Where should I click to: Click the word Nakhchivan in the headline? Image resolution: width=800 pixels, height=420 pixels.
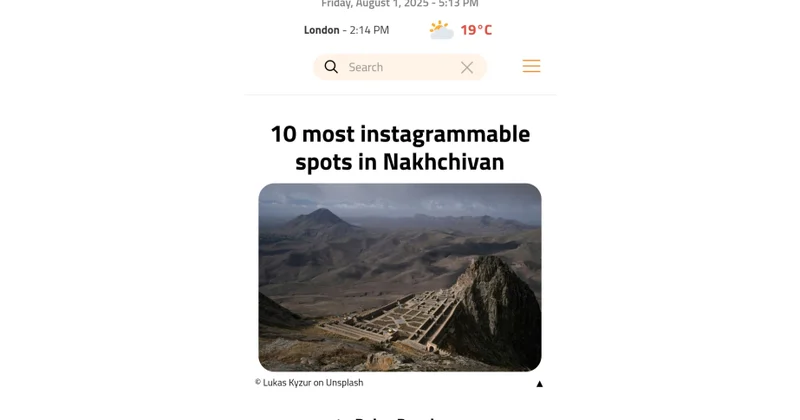point(443,162)
